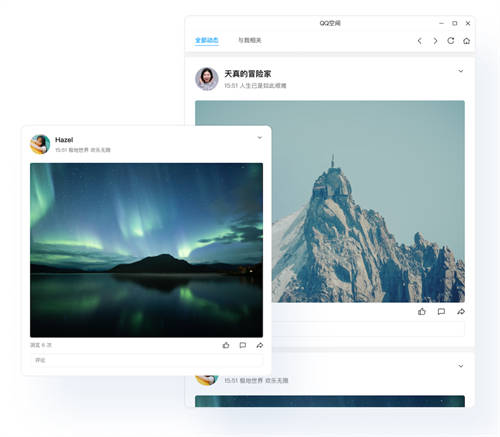Click the comment input on Hazel's post
The height and width of the screenshot is (437, 500).
[x=146, y=360]
